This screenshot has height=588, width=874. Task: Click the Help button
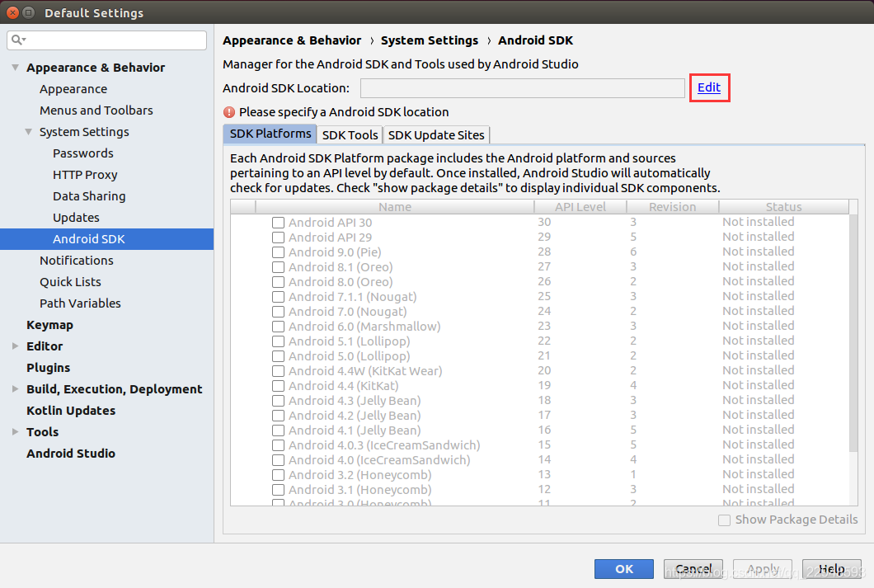coord(832,569)
